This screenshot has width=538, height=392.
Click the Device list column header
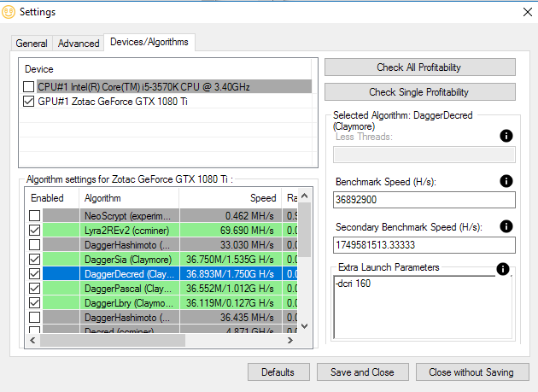(165, 69)
